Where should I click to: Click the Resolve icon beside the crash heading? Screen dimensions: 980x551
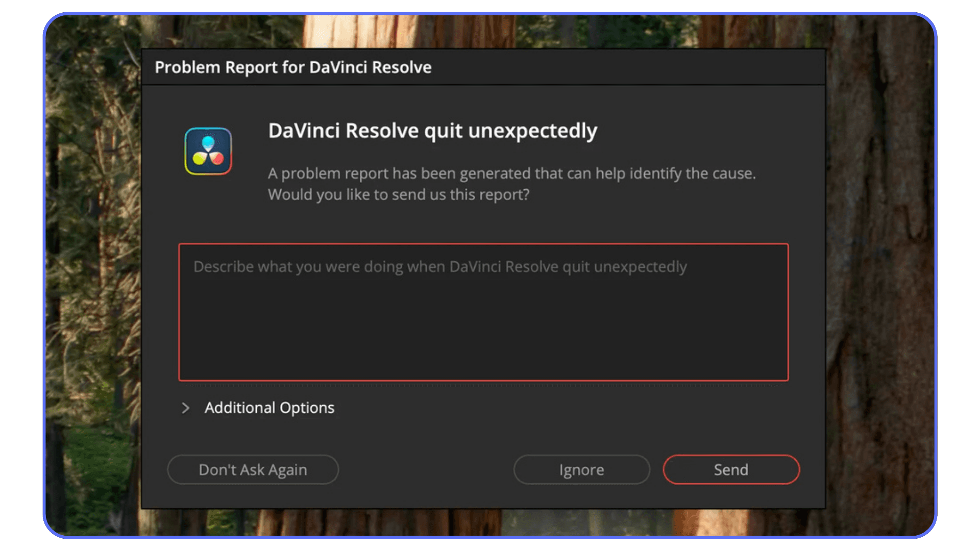pyautogui.click(x=208, y=152)
